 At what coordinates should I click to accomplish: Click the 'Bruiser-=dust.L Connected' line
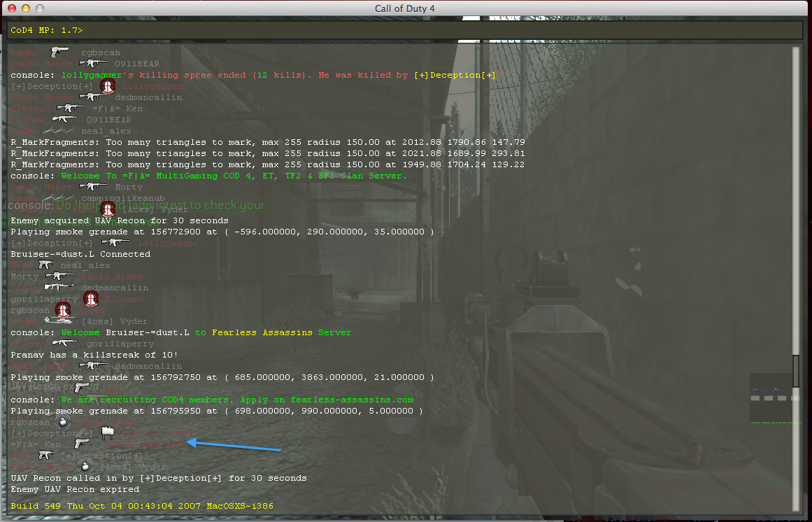coord(81,254)
